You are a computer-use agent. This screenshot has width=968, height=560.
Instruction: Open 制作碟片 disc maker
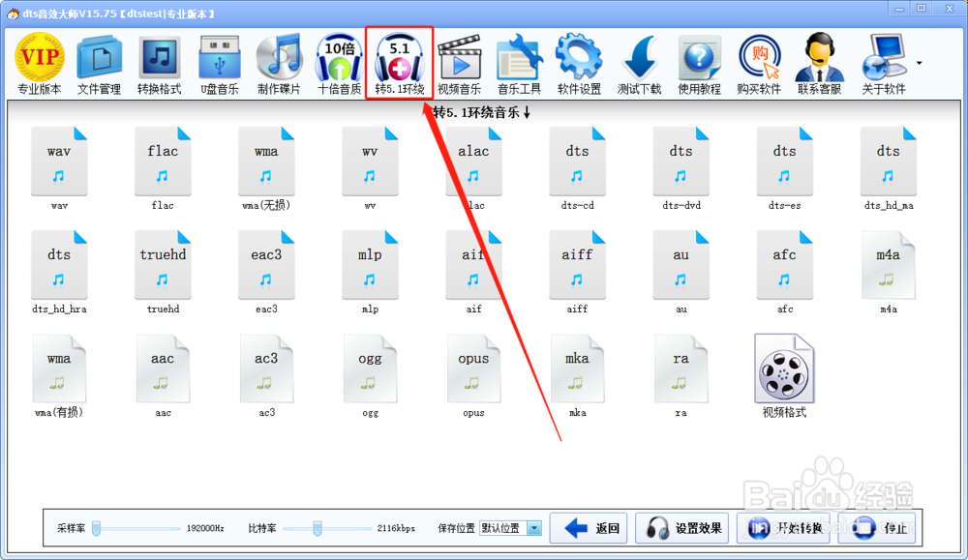[x=279, y=64]
